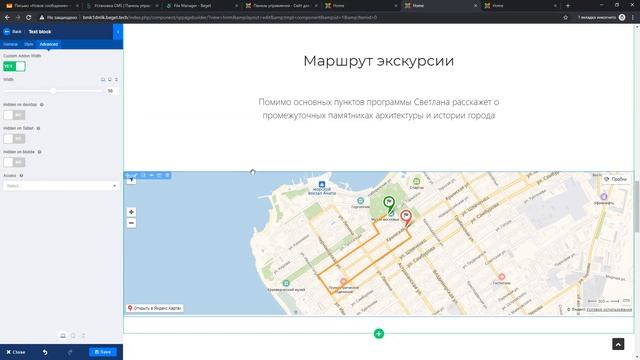Click the blue Save button
Image resolution: width=640 pixels, height=360 pixels.
point(102,352)
